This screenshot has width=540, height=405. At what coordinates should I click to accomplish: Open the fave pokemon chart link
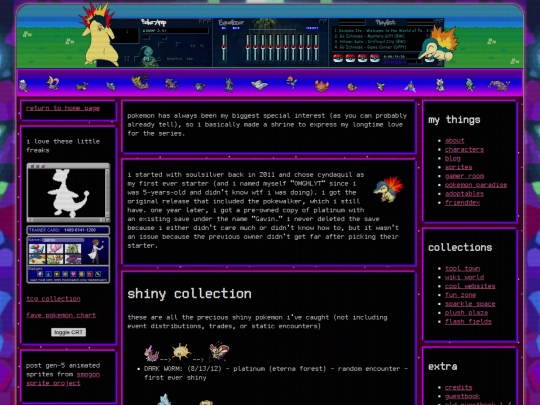click(x=61, y=315)
